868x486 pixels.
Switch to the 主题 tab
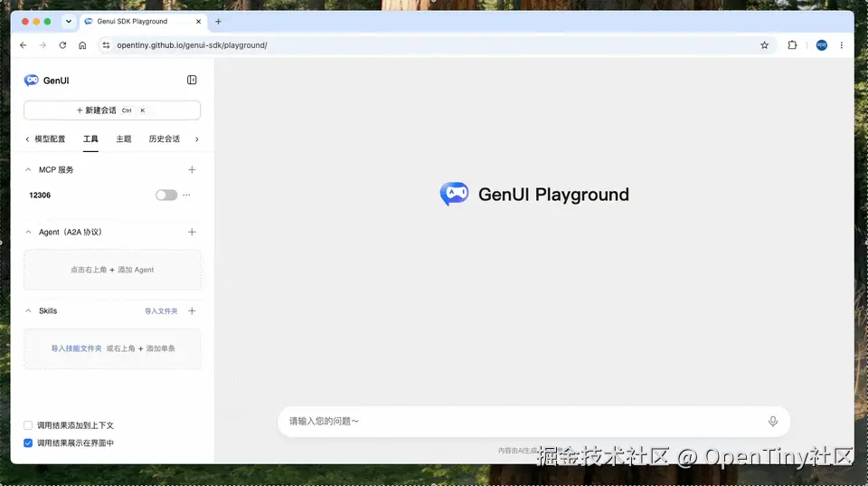[x=124, y=139]
